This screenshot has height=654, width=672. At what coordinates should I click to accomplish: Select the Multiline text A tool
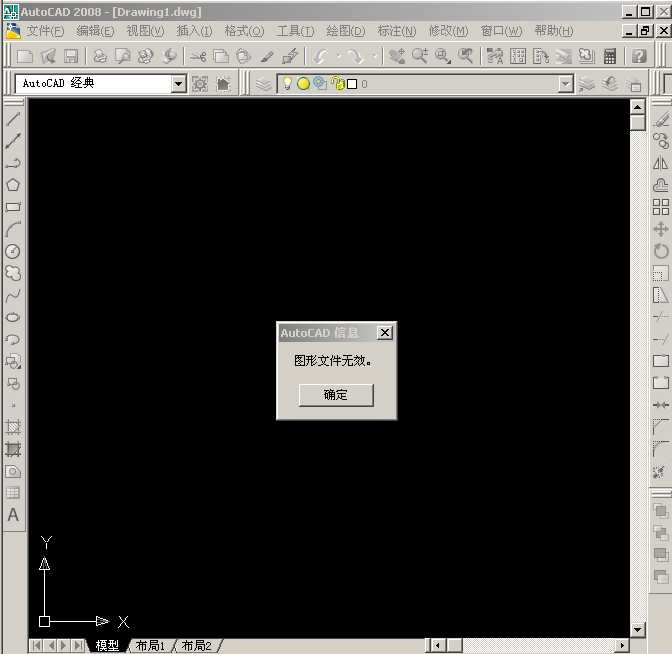[x=13, y=515]
